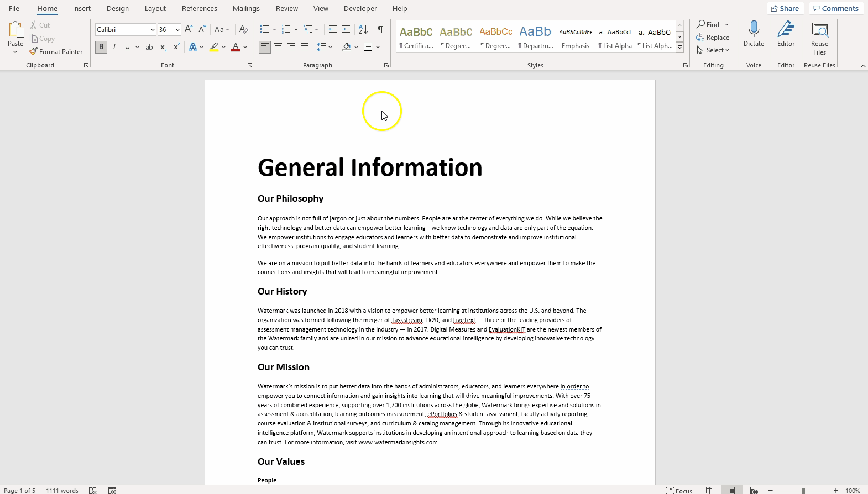Apply the yellow text highlight color
868x494 pixels.
[214, 48]
